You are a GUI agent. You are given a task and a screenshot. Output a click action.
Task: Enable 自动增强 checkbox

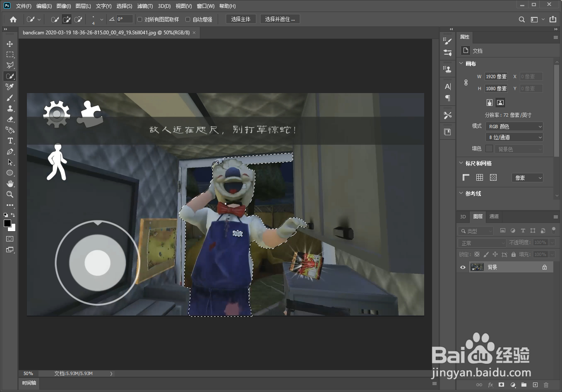click(x=188, y=19)
